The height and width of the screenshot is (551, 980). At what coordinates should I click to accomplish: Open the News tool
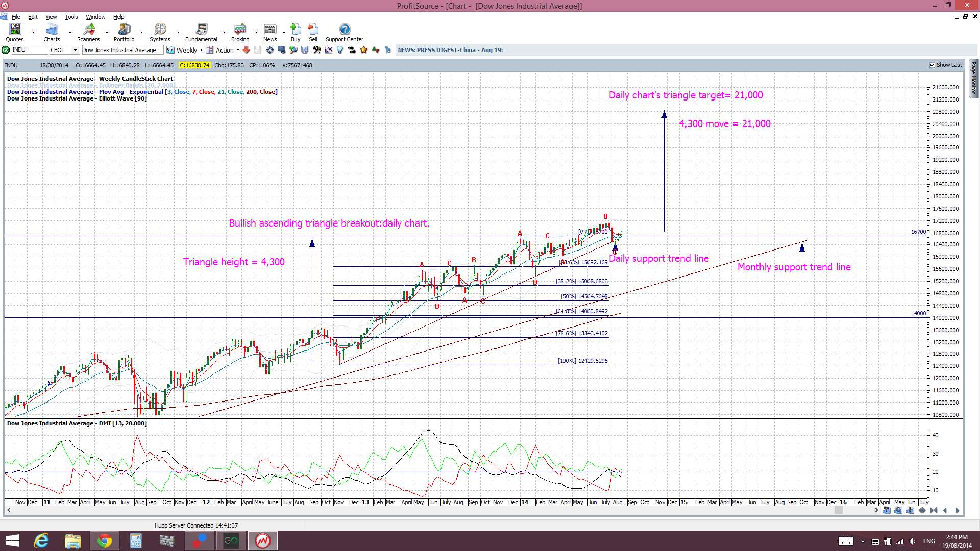pyautogui.click(x=270, y=33)
